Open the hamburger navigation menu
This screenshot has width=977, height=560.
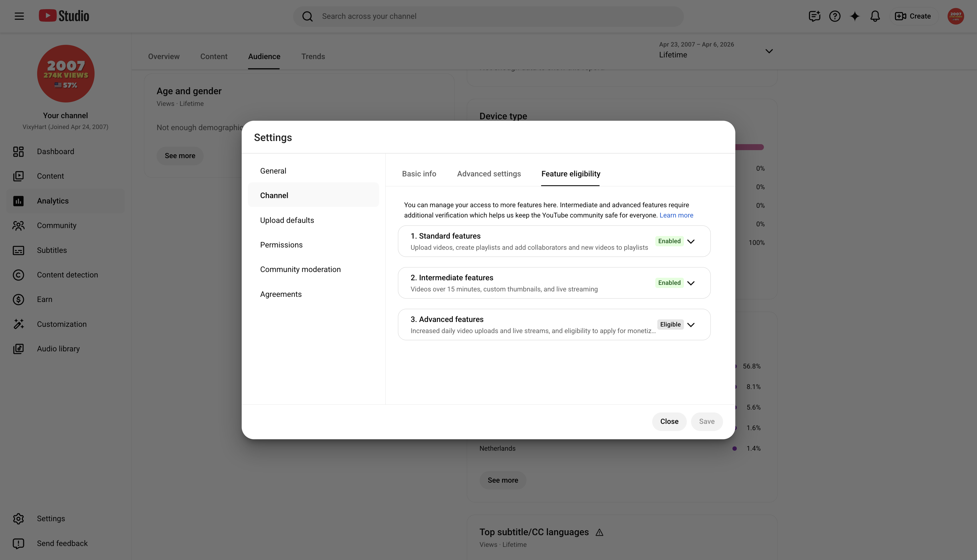tap(19, 16)
